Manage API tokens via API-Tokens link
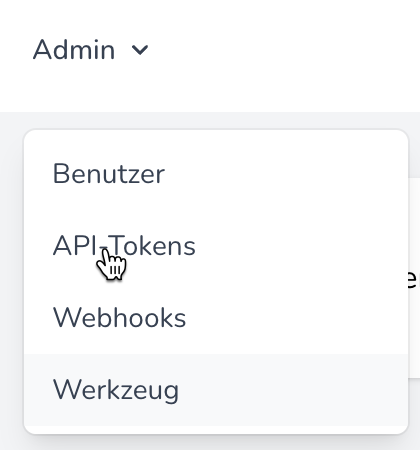Image resolution: width=420 pixels, height=450 pixels. point(124,246)
